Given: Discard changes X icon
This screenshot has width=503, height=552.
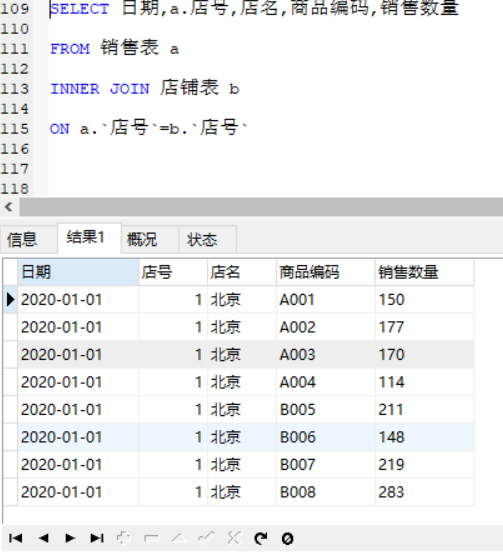Looking at the screenshot, I should [x=234, y=538].
